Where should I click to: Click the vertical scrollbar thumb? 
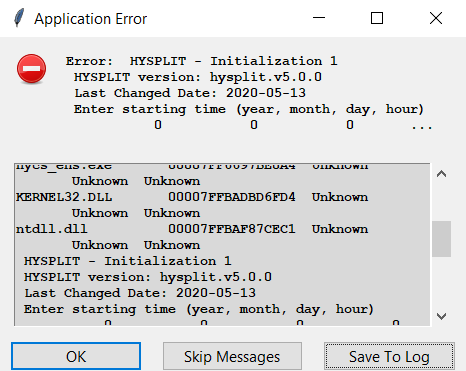coord(441,239)
